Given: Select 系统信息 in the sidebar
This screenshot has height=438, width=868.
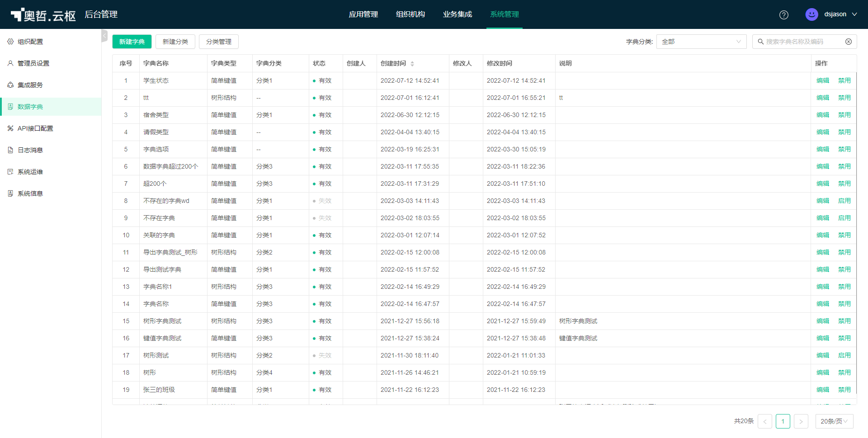Looking at the screenshot, I should (x=51, y=193).
